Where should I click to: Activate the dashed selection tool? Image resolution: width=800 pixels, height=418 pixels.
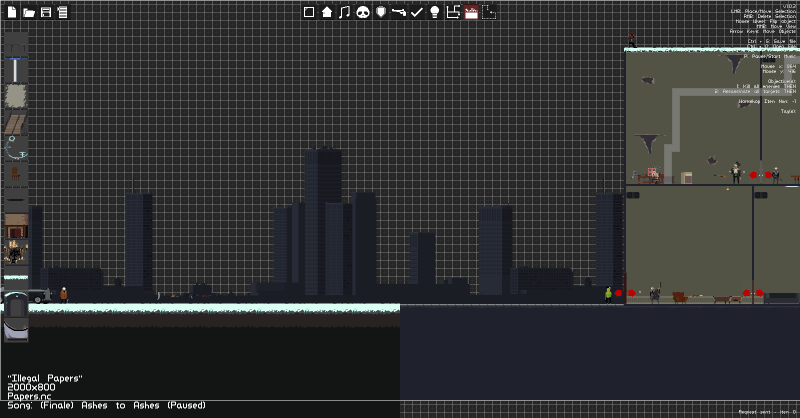489,12
